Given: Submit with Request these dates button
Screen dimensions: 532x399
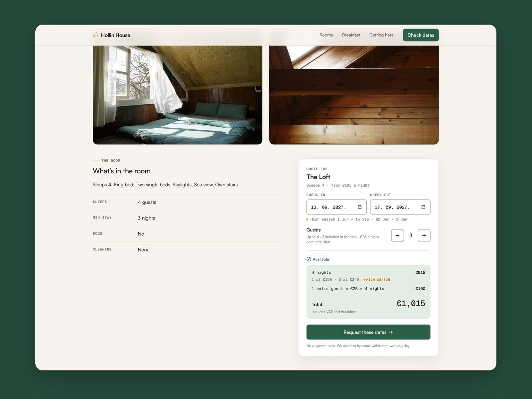Looking at the screenshot, I should (368, 332).
